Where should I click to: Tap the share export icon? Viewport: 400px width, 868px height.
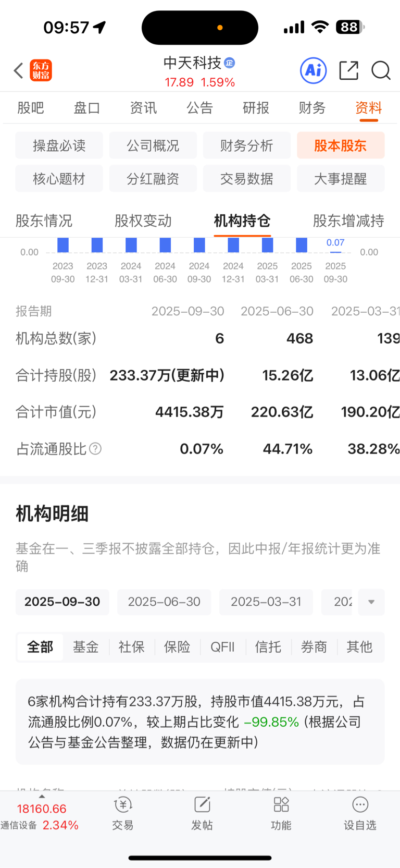(x=348, y=70)
